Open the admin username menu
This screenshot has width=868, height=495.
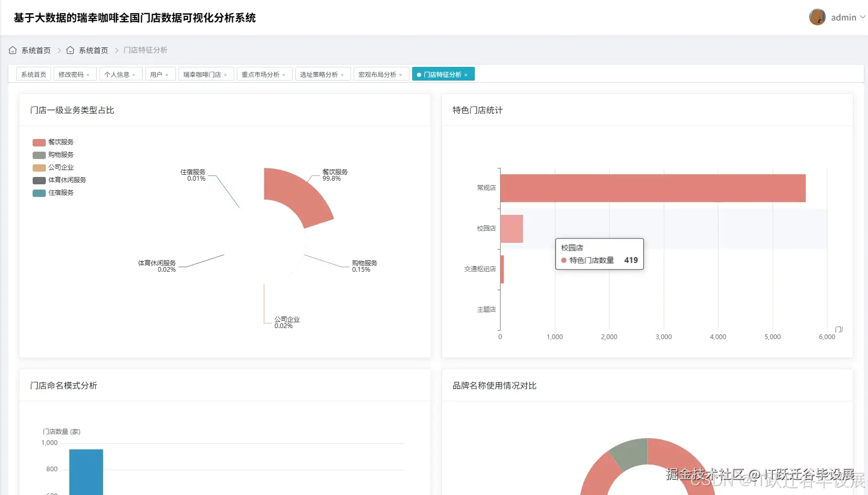(x=844, y=17)
